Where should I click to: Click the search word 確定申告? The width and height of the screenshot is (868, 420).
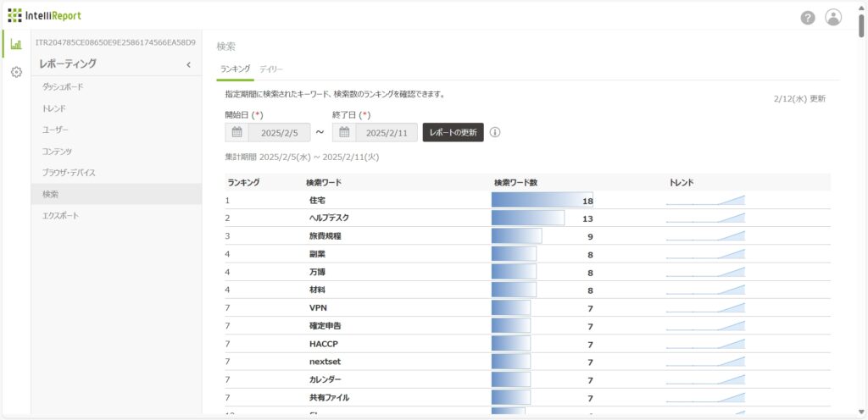point(325,326)
